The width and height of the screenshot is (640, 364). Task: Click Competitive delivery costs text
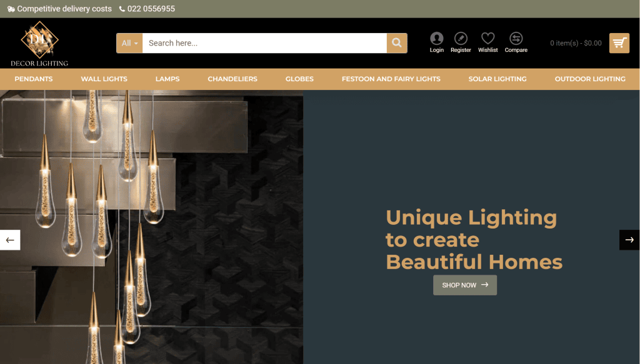pyautogui.click(x=64, y=9)
